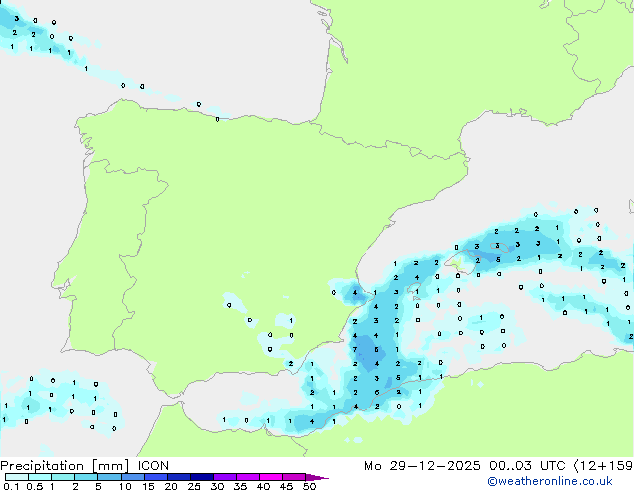
Task: Click the '10' legend scale label
Action: (125, 486)
